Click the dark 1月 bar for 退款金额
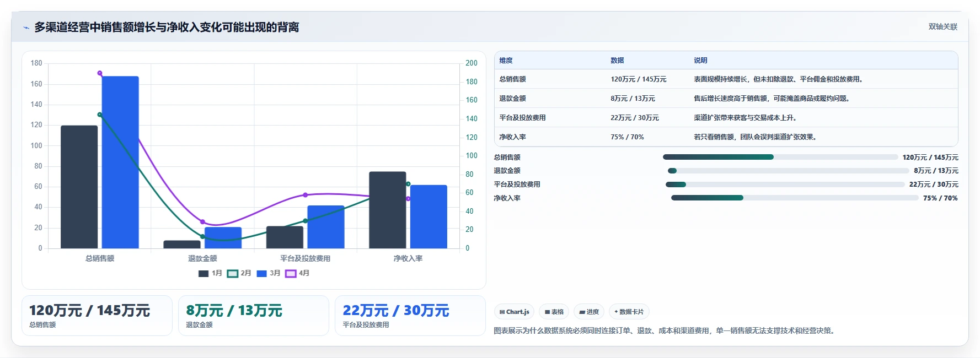Image resolution: width=980 pixels, height=358 pixels. [182, 245]
